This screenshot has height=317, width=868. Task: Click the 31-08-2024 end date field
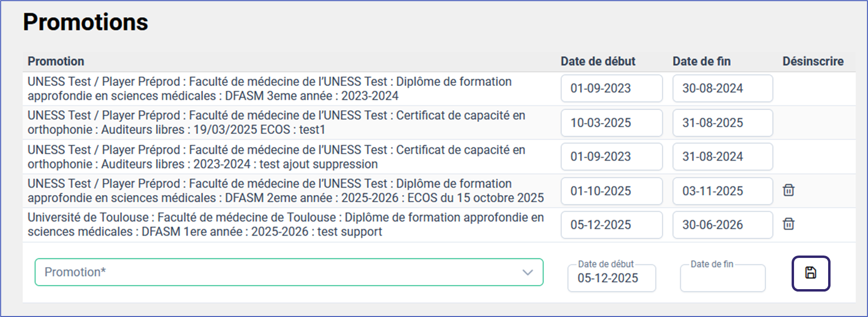(x=722, y=157)
